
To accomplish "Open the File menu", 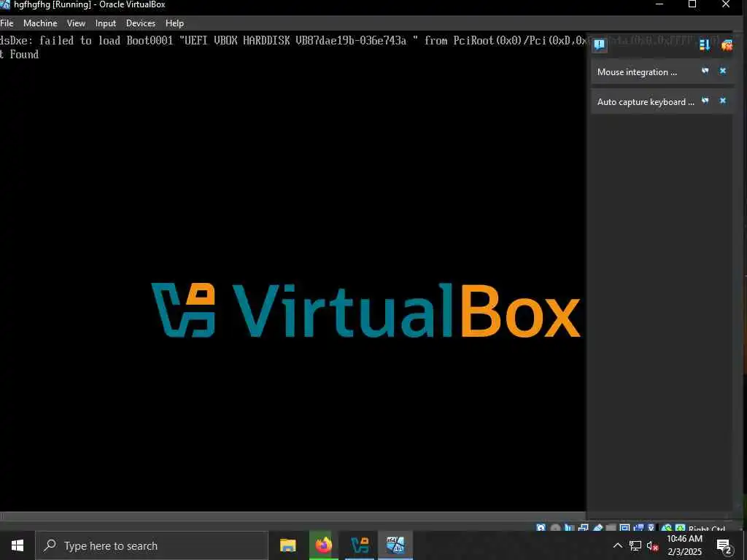I will (7, 23).
